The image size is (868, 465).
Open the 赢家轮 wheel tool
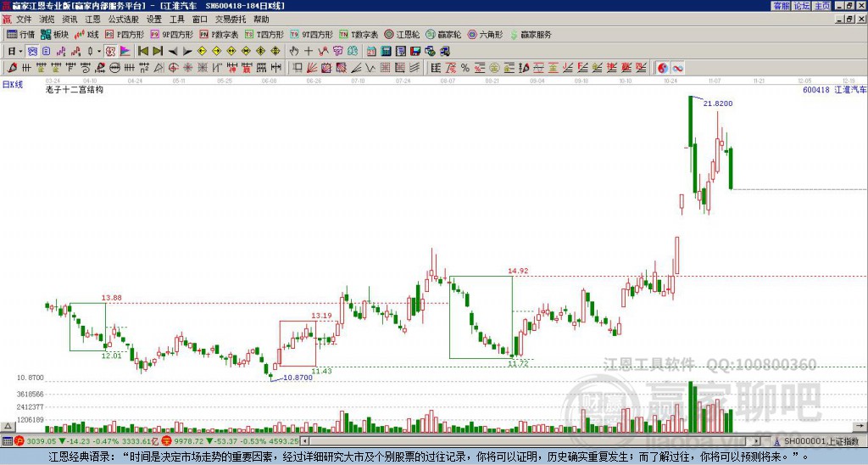tap(443, 34)
